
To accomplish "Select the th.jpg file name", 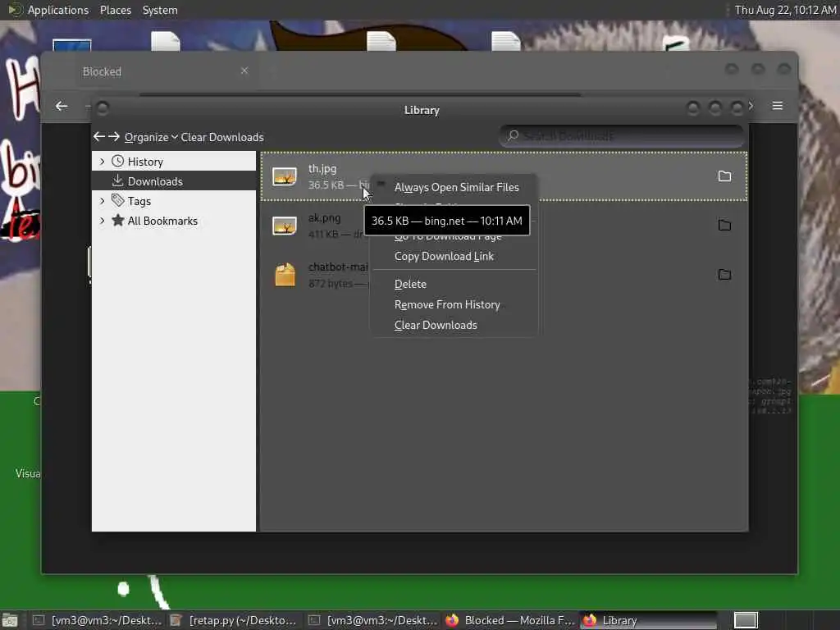I will (322, 168).
